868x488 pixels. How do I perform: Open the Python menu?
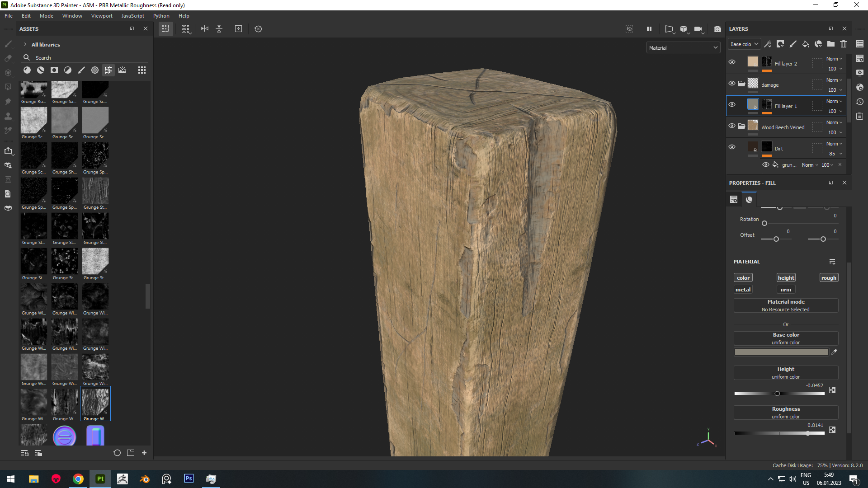(x=161, y=16)
